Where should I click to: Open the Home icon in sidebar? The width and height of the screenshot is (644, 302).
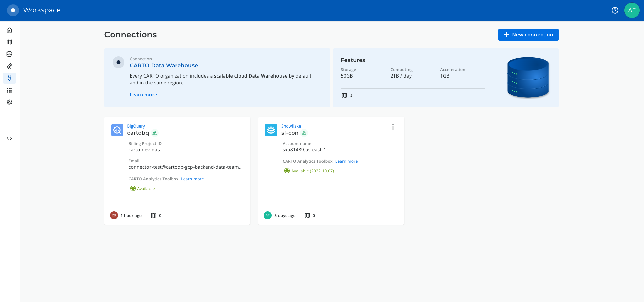(x=9, y=30)
